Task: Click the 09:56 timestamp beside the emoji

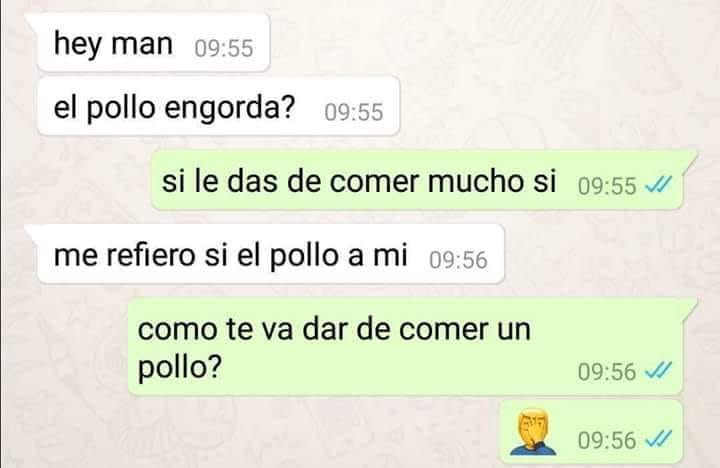Action: (607, 440)
